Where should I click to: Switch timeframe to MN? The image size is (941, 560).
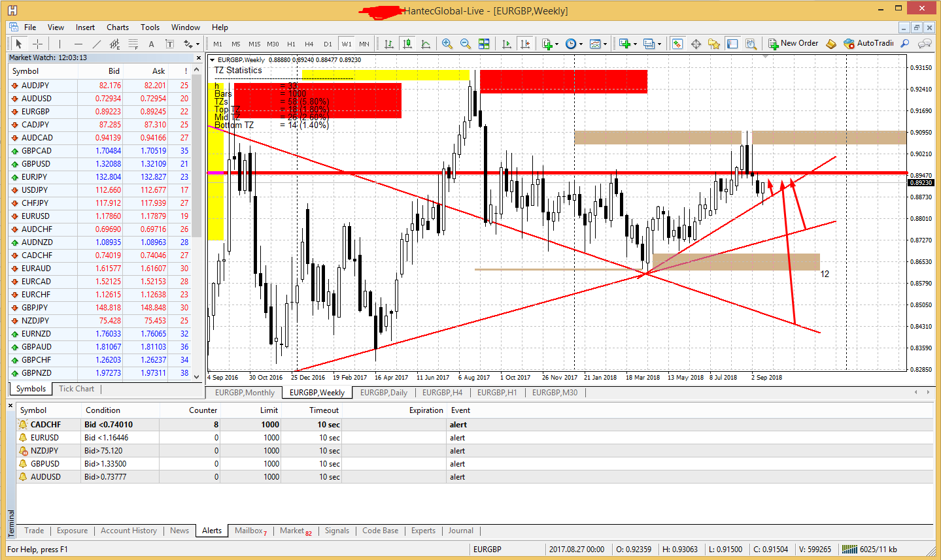tap(364, 44)
